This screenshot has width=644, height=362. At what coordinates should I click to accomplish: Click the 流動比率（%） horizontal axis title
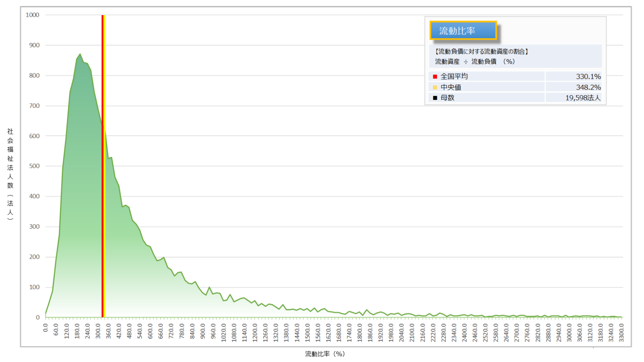325,354
